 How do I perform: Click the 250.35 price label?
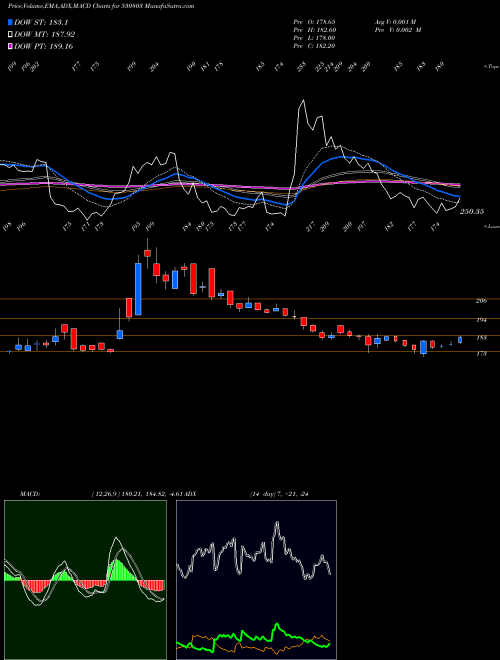pyautogui.click(x=472, y=212)
